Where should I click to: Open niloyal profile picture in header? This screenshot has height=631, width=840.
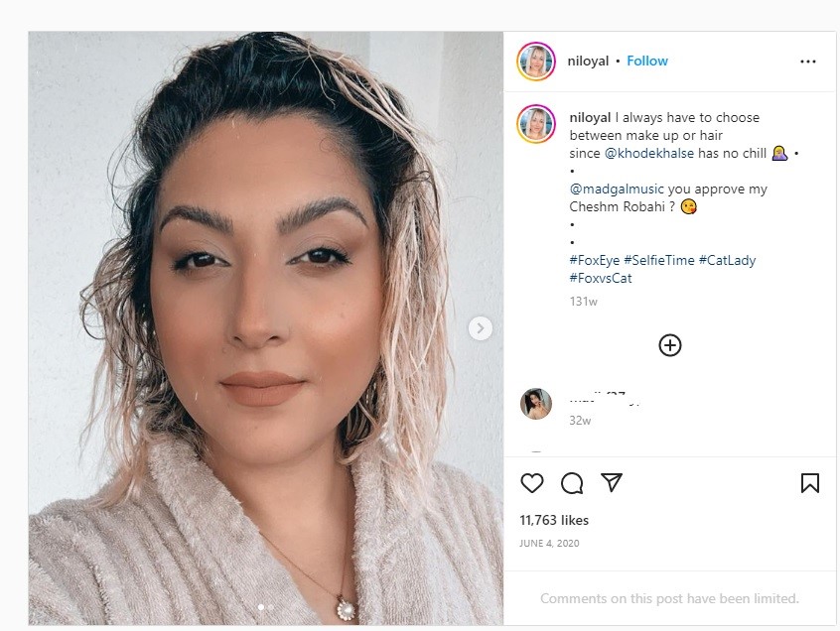(x=536, y=62)
